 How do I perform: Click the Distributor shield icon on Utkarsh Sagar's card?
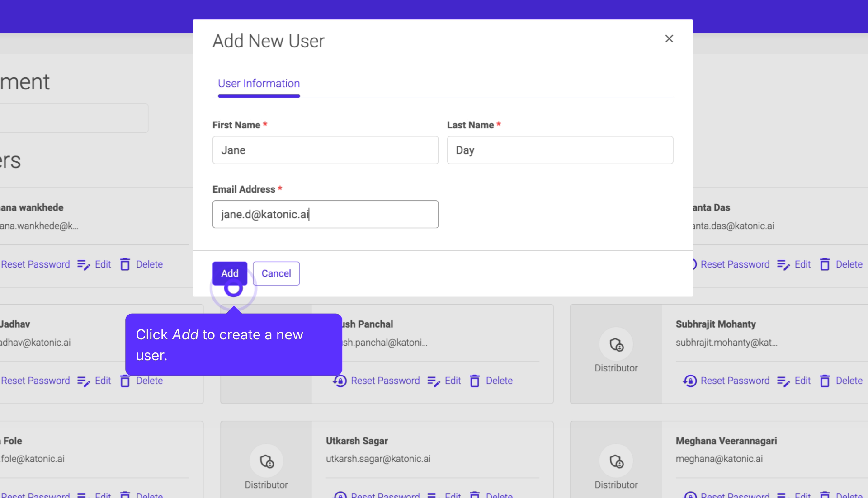[x=266, y=462]
